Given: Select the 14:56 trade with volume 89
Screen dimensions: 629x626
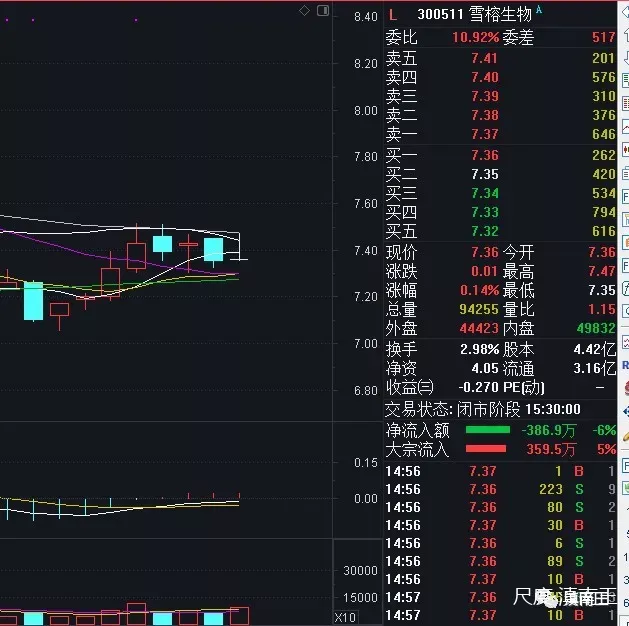Looking at the screenshot, I should (x=500, y=561).
